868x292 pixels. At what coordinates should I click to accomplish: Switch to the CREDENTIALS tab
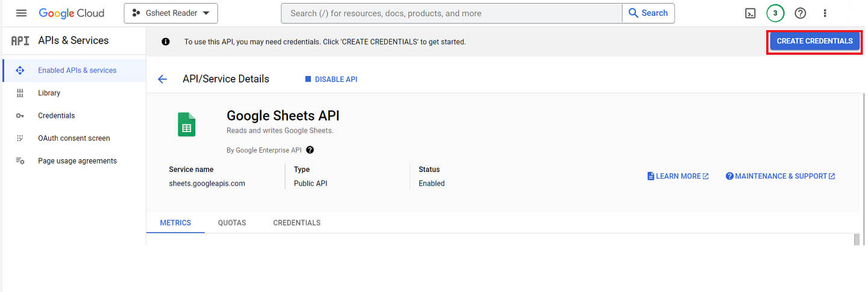click(297, 223)
